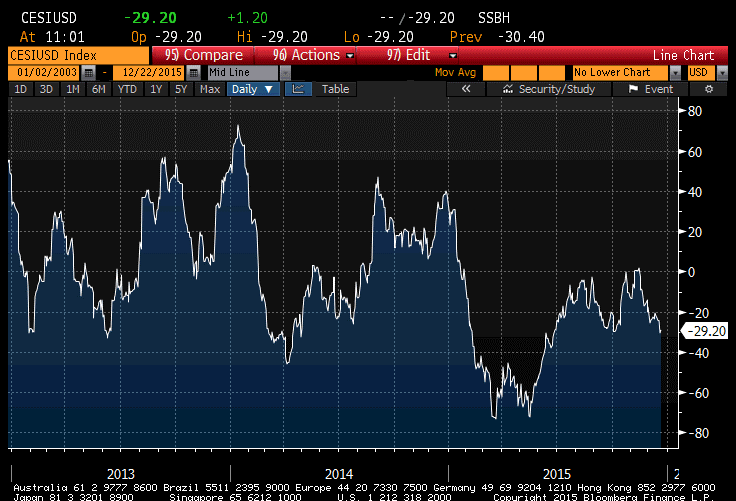This screenshot has height=501, width=736.
Task: Add an Event flag marker
Action: tap(650, 89)
